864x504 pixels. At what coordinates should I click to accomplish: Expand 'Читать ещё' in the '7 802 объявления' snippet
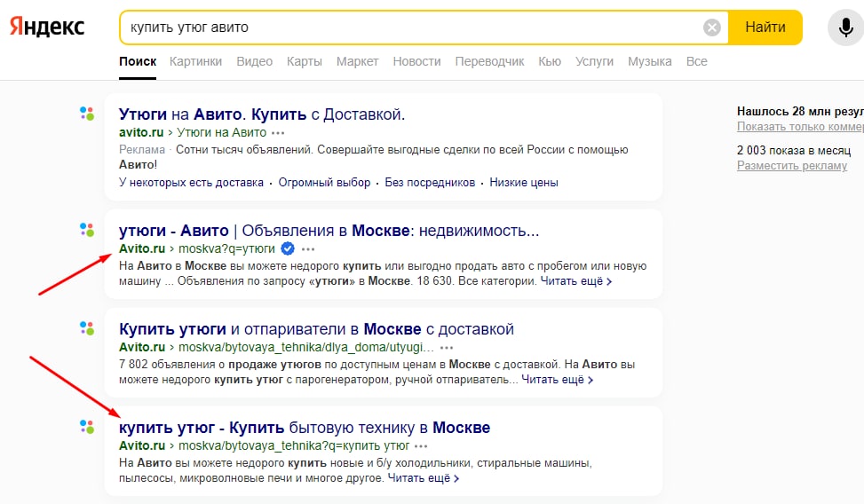pos(557,380)
